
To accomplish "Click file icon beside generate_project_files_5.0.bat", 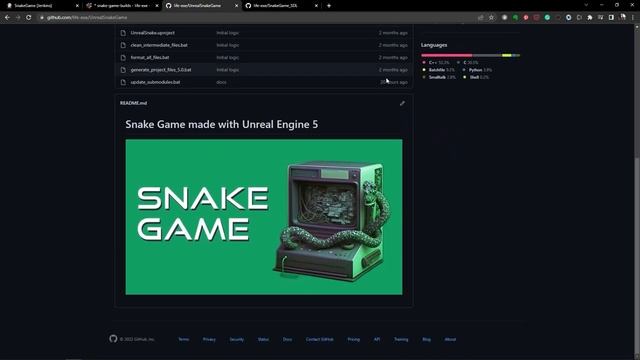I will (x=123, y=70).
